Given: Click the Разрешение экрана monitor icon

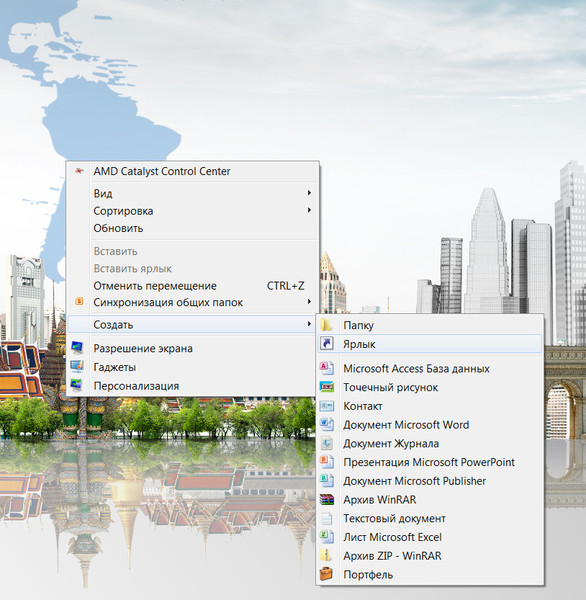Looking at the screenshot, I should tap(77, 347).
